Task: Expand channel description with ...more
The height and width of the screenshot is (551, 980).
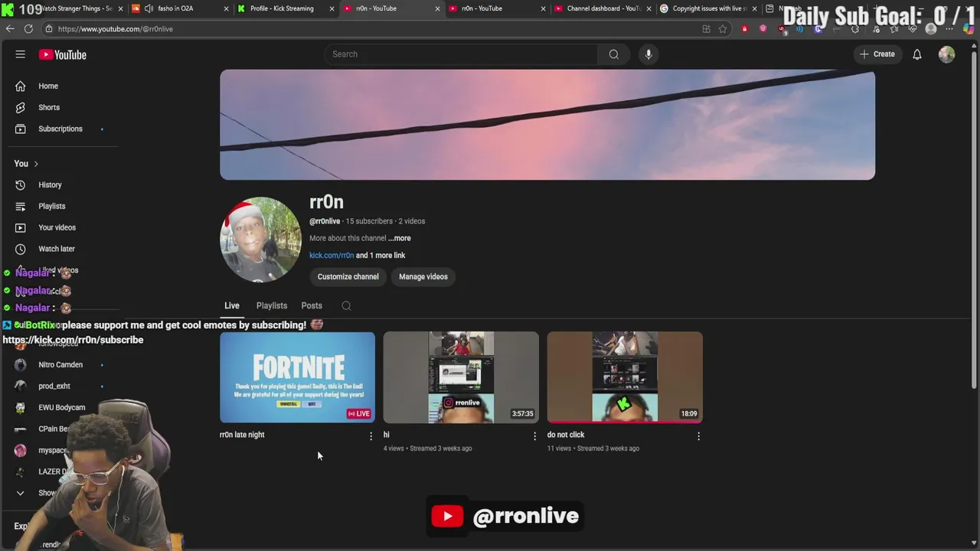Action: click(x=400, y=238)
